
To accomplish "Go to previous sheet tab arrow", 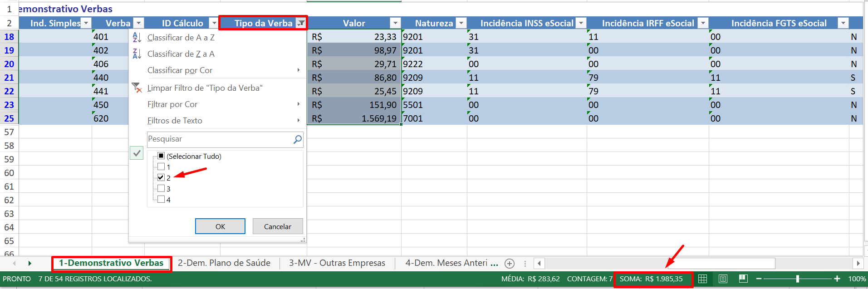I will (15, 263).
